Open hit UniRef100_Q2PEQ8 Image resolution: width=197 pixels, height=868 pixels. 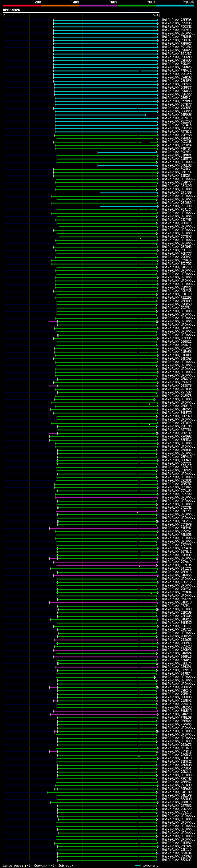click(x=177, y=20)
